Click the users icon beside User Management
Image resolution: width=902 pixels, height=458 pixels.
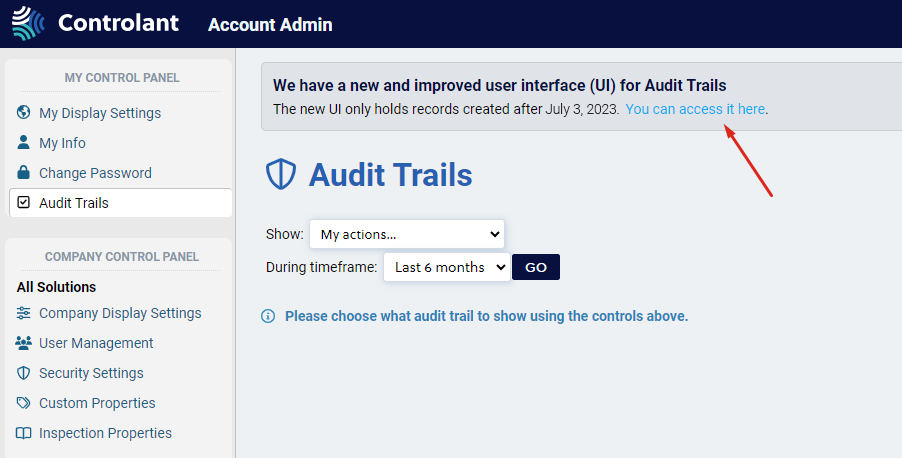(24, 343)
